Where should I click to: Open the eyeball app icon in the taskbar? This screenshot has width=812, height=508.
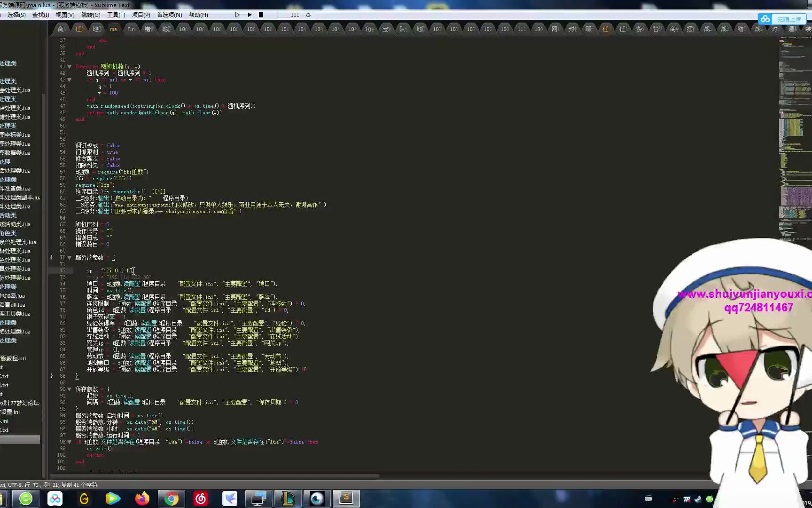tap(317, 499)
